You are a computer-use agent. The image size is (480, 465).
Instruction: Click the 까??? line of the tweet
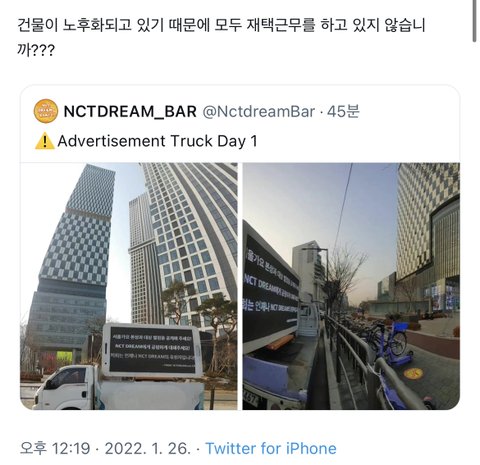click(36, 51)
